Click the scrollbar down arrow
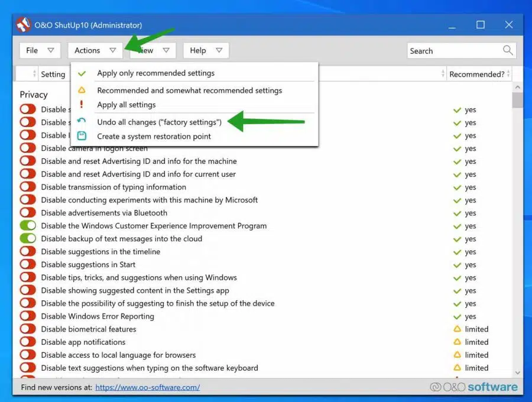532x402 pixels. 517,372
